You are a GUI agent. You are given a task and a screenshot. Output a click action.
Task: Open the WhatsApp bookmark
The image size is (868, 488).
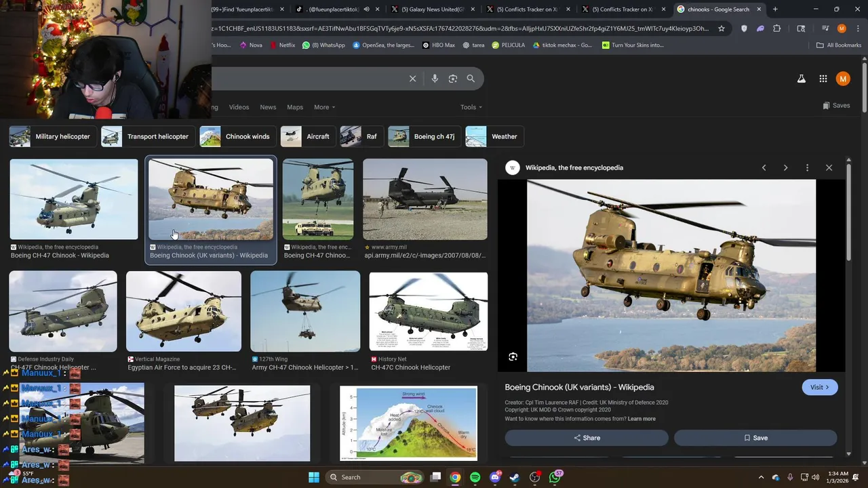(x=323, y=45)
